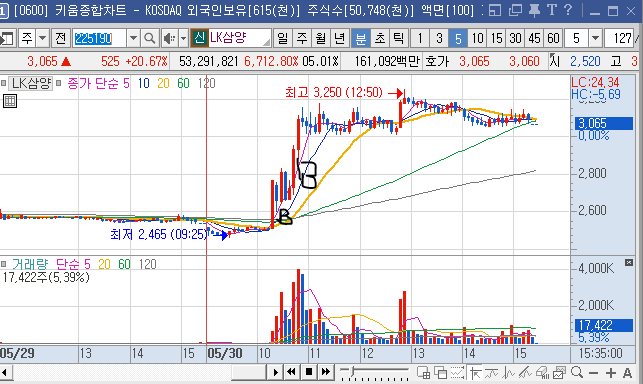Open the stock code search magnifier
Viewport: 643px width, 384px height.
click(x=150, y=39)
